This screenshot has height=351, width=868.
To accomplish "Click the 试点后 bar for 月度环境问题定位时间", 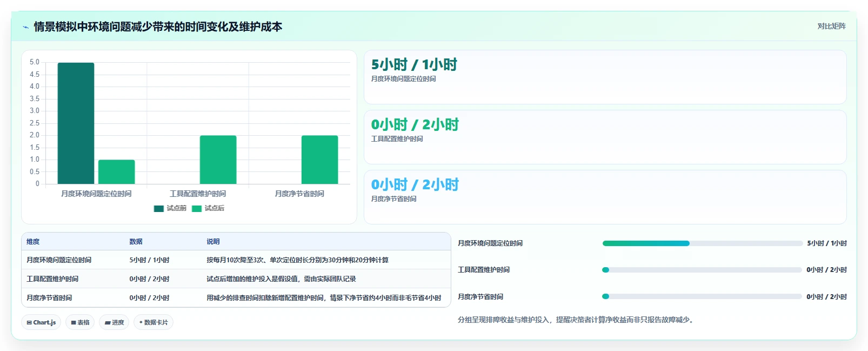I will tap(117, 172).
